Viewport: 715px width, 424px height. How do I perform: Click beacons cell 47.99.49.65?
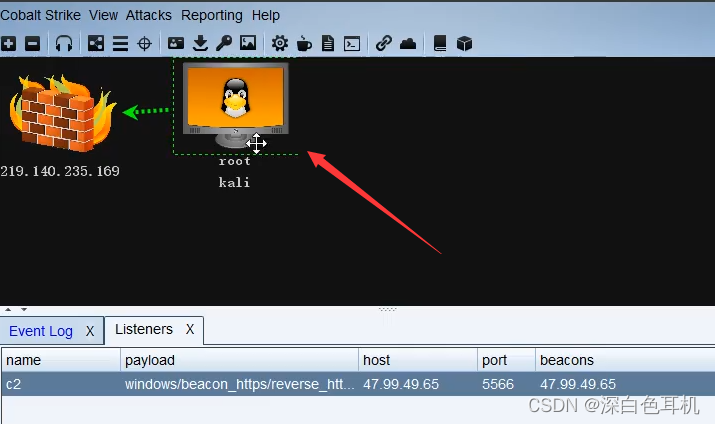coord(625,384)
